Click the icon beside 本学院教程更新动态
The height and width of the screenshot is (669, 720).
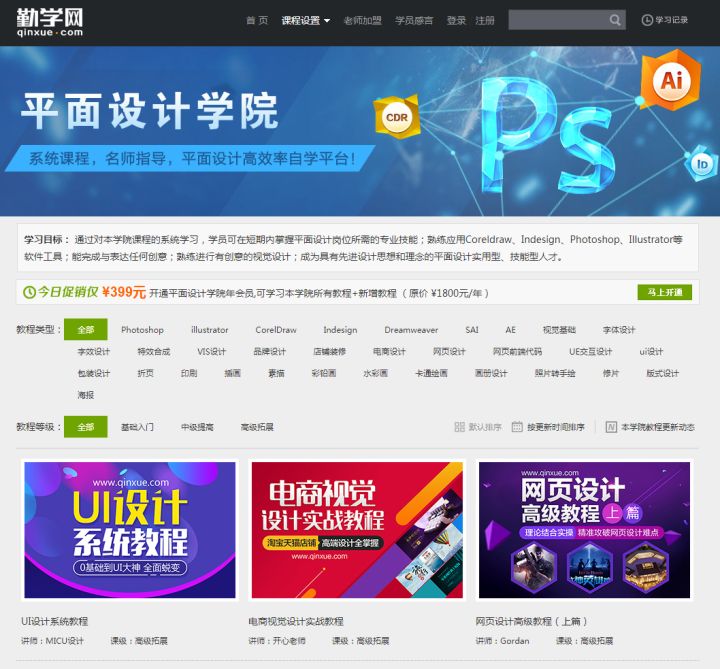(611, 427)
